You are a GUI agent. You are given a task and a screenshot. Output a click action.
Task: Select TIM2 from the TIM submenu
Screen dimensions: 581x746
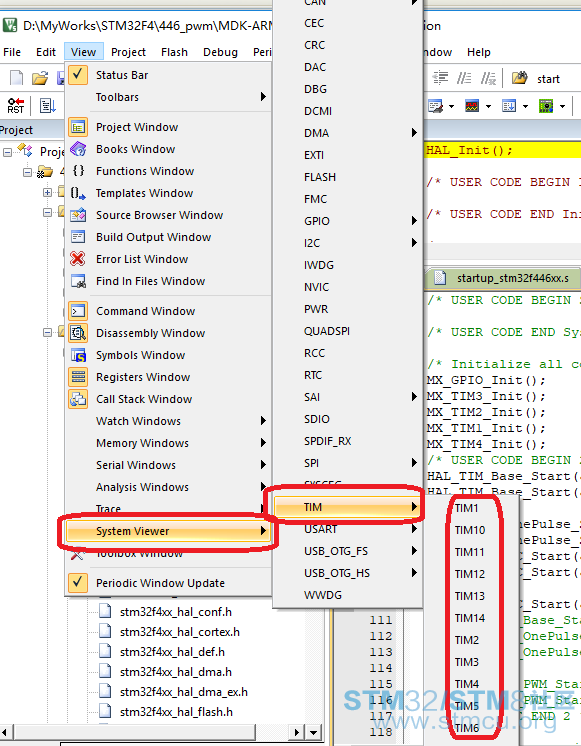coord(466,640)
